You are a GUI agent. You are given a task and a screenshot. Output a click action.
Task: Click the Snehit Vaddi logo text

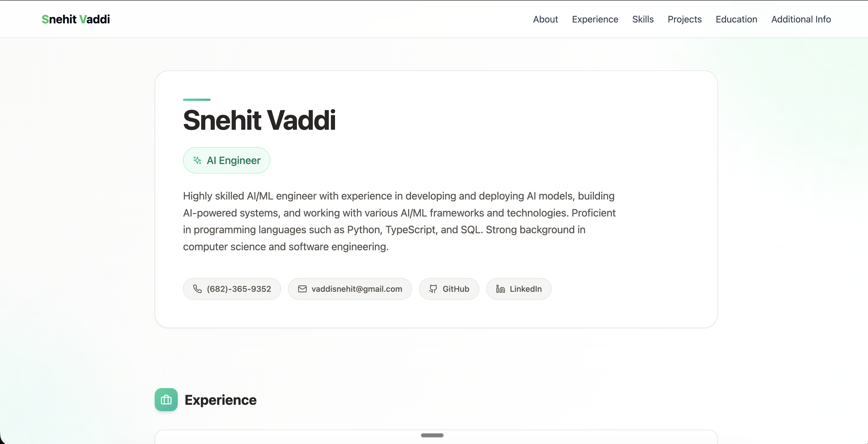76,19
